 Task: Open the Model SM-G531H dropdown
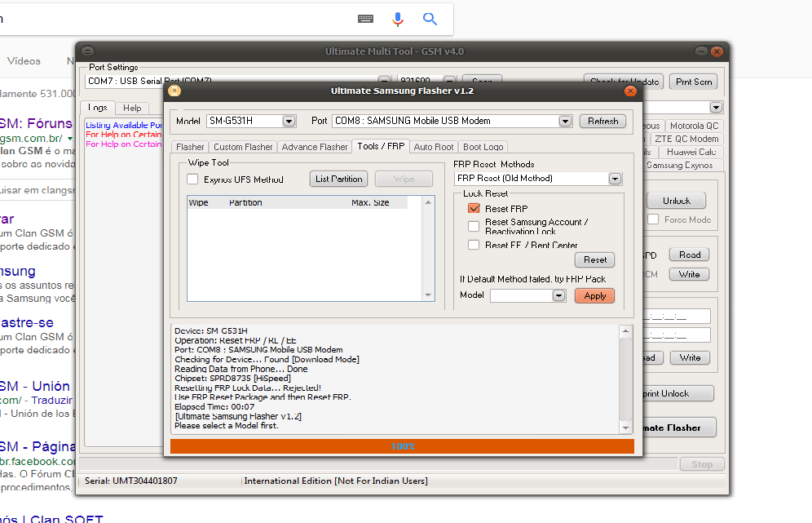coord(289,122)
